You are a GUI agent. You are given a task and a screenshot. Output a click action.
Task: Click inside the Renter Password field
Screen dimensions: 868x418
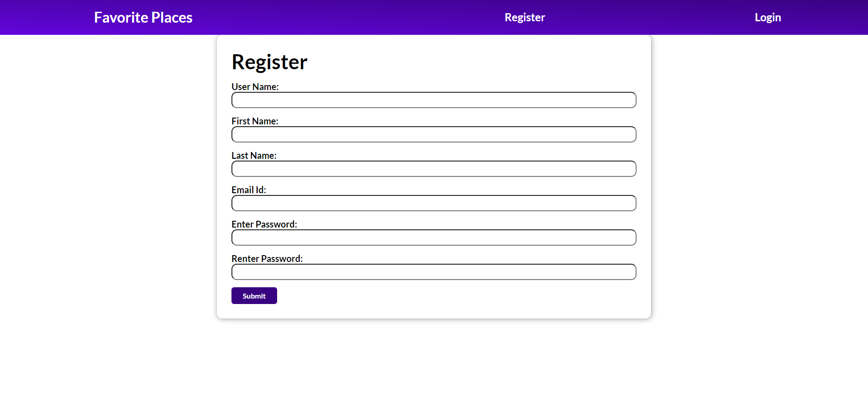tap(434, 272)
